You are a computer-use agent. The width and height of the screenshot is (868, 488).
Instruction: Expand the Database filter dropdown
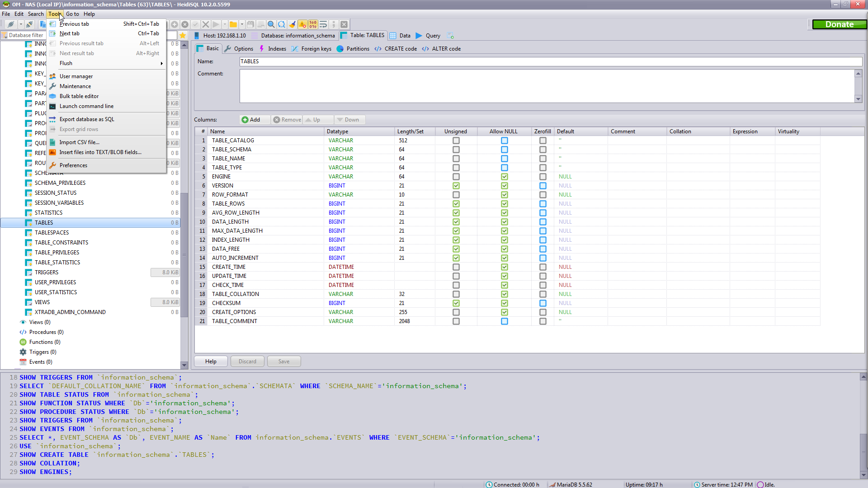tap(5, 35)
